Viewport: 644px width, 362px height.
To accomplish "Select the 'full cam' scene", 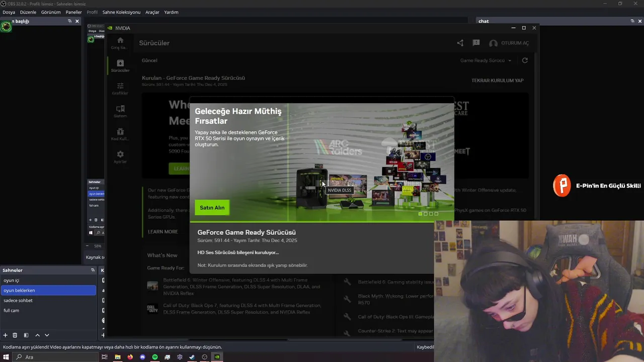I will point(48,310).
